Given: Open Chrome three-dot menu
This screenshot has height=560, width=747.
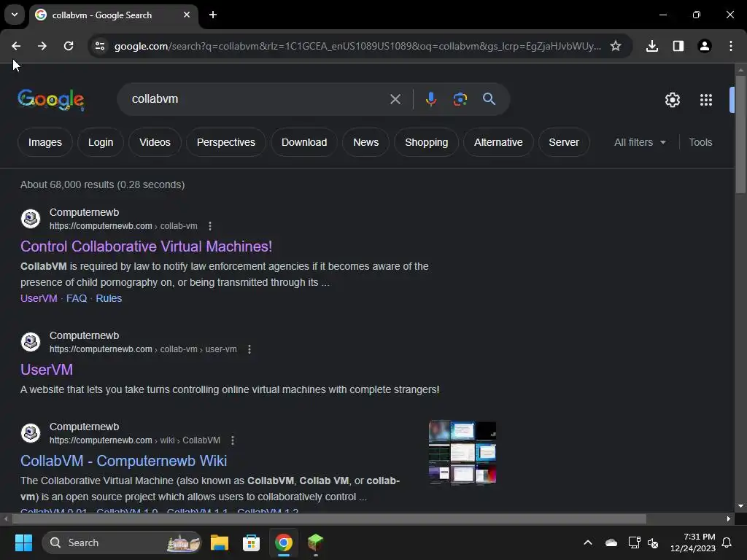Looking at the screenshot, I should pyautogui.click(x=730, y=46).
